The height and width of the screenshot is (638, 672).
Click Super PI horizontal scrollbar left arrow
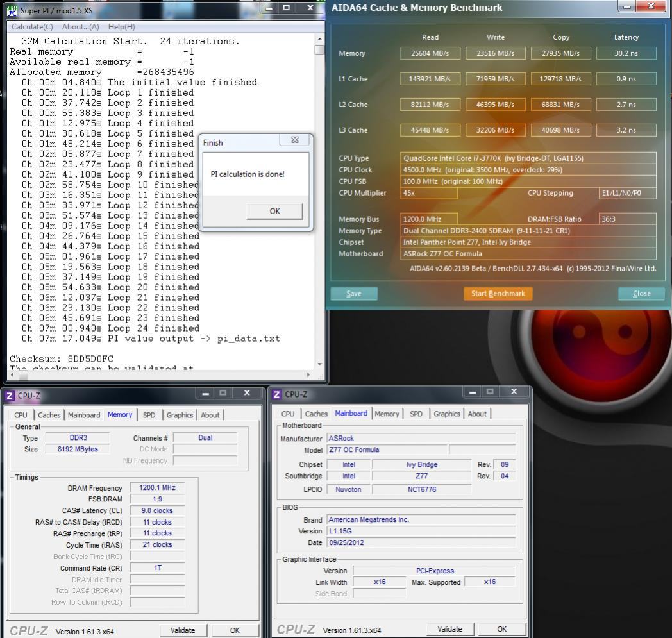click(12, 375)
